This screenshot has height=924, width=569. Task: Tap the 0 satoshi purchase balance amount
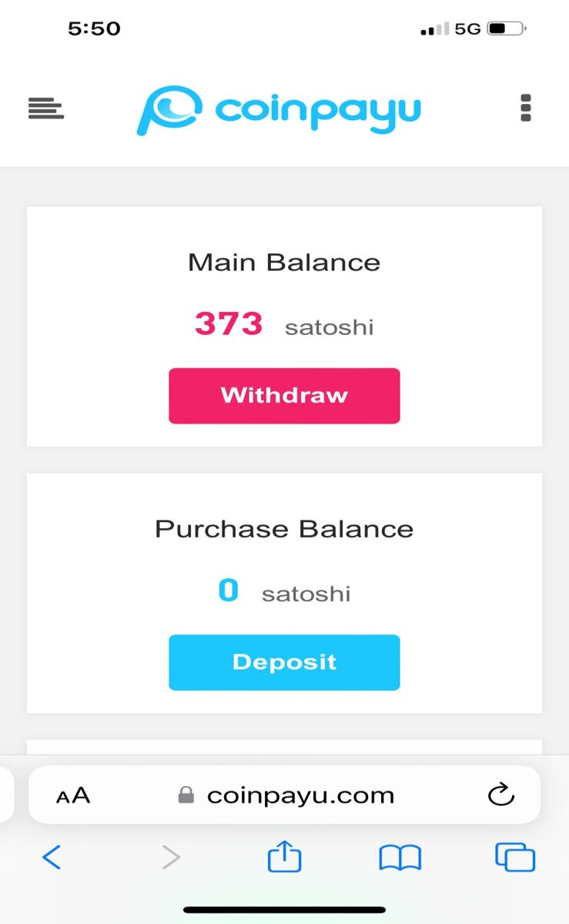(284, 591)
